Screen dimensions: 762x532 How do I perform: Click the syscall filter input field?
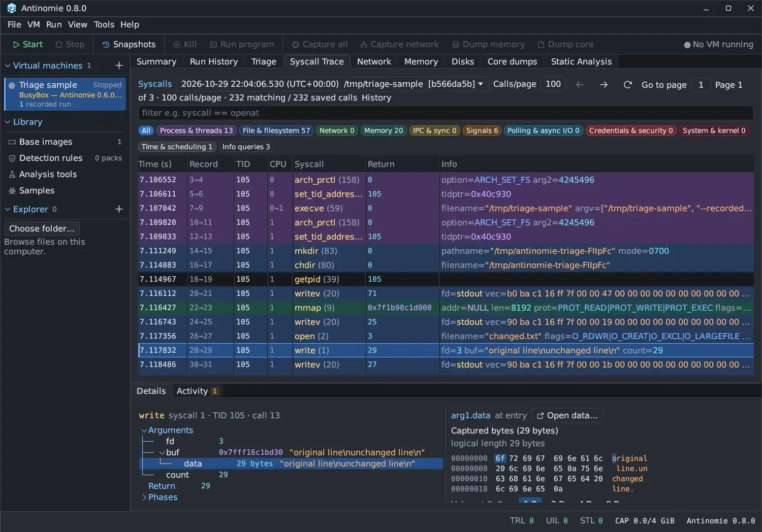tap(446, 113)
